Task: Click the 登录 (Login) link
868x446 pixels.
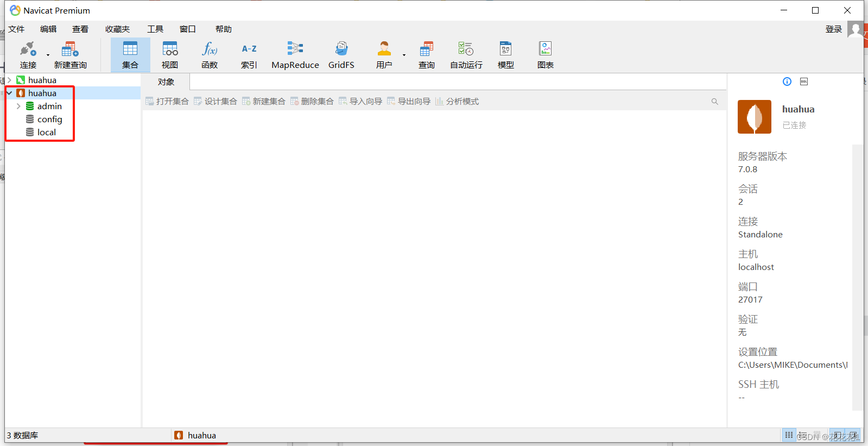Action: [834, 29]
